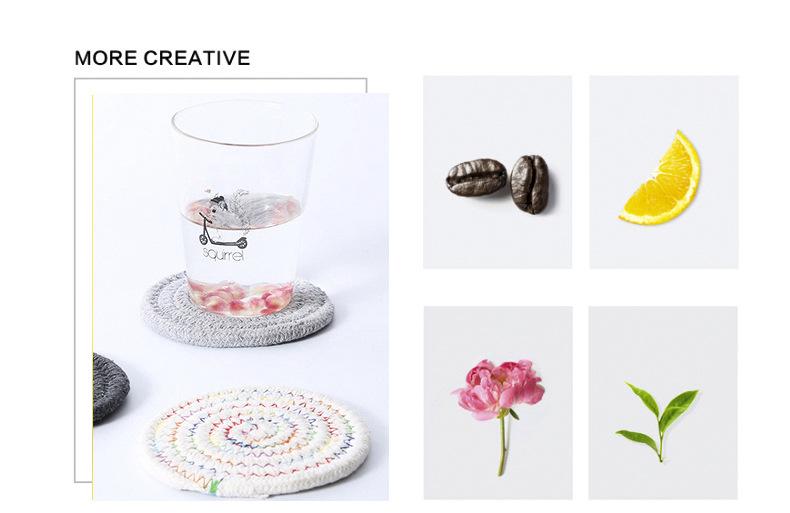Open the pink peony flower tile
790x513 pixels.
[x=498, y=403]
